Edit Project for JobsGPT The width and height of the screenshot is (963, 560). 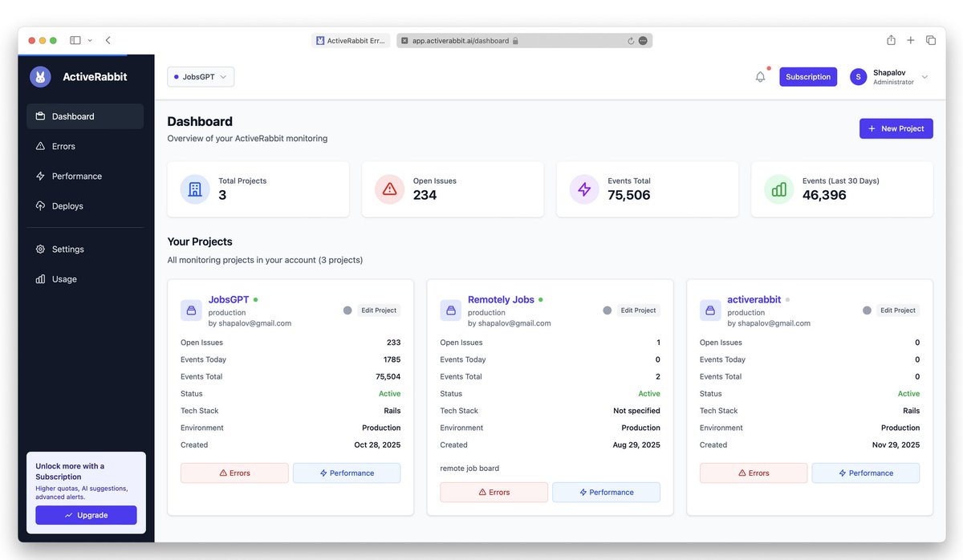379,310
